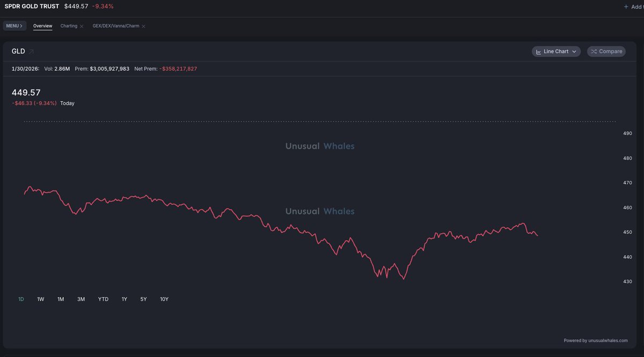Select the 1W time range
The height and width of the screenshot is (357, 644).
point(41,299)
